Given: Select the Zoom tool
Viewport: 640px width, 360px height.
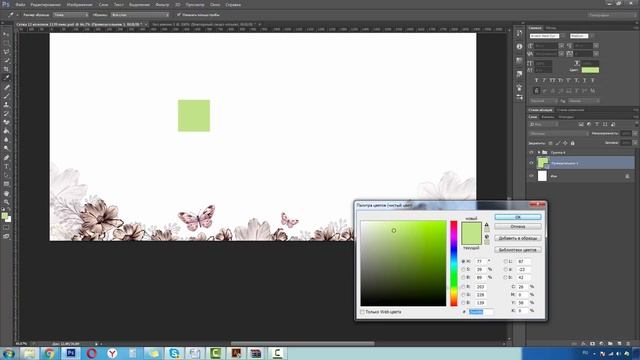Looking at the screenshot, I should (6, 202).
